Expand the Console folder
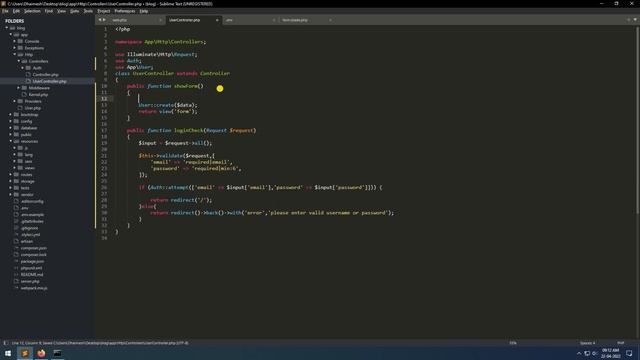This screenshot has width=640, height=360. coord(15,41)
